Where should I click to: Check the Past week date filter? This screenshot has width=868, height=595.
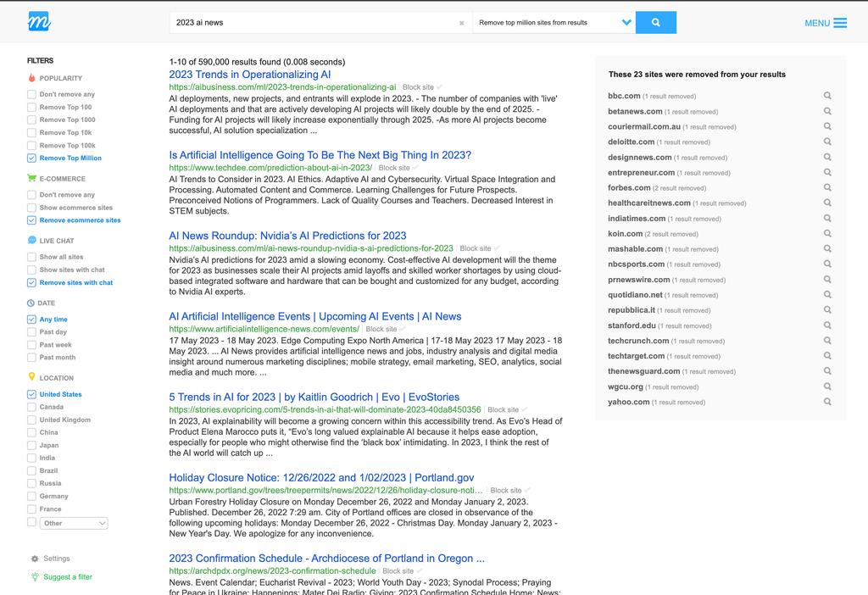31,344
